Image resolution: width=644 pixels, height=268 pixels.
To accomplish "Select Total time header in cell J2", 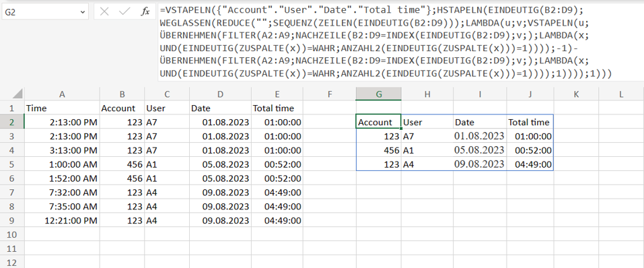I will tap(530, 122).
